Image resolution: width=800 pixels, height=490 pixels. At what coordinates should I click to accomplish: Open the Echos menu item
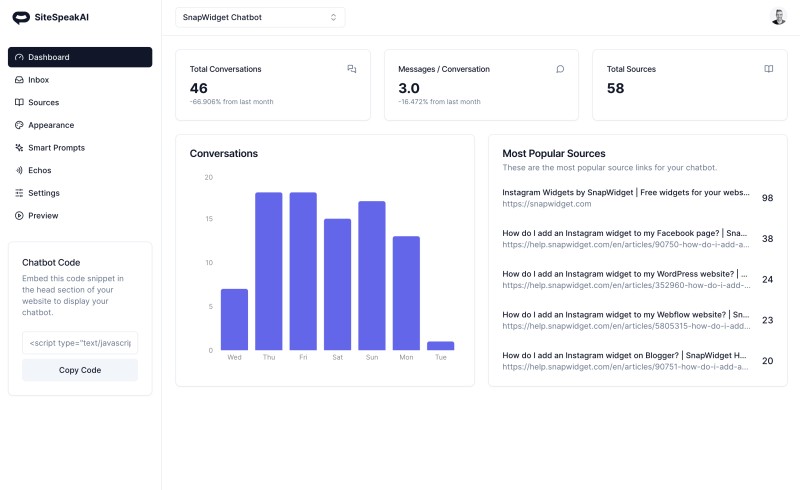click(x=80, y=170)
